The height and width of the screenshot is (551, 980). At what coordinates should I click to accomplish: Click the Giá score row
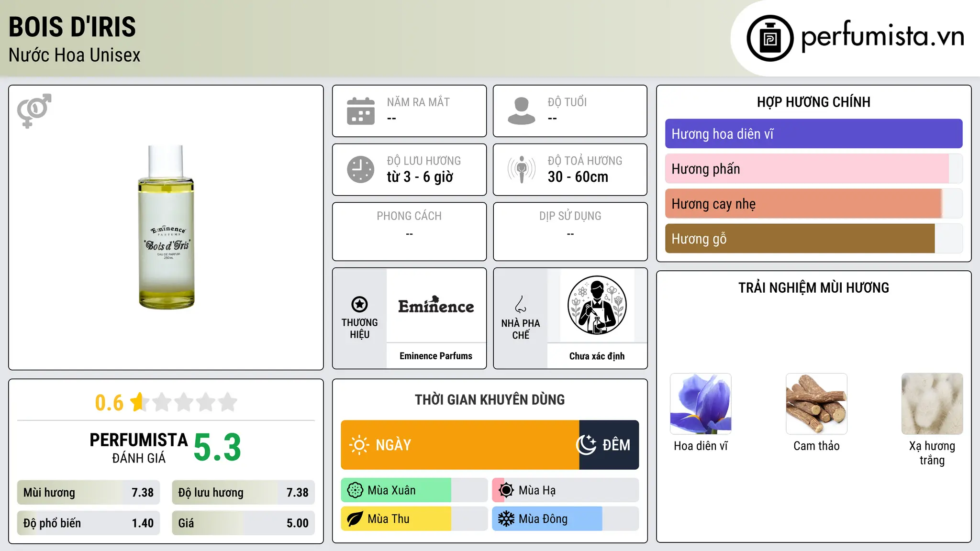[243, 523]
